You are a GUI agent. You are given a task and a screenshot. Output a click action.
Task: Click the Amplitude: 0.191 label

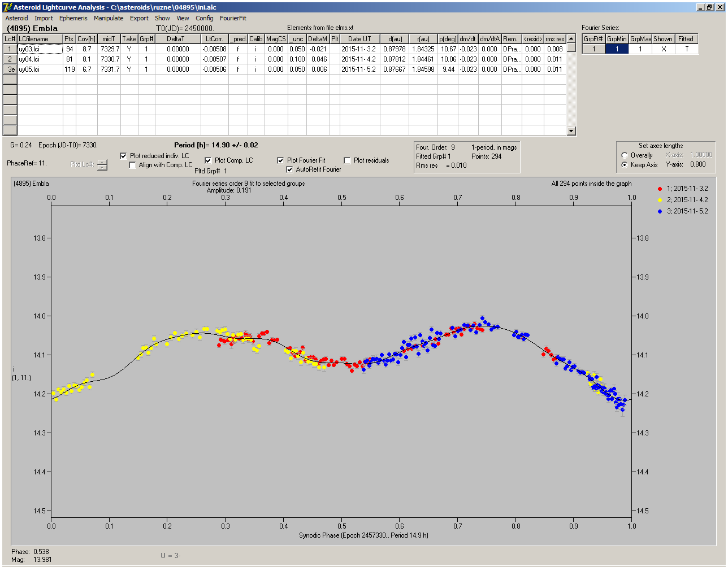(x=229, y=191)
